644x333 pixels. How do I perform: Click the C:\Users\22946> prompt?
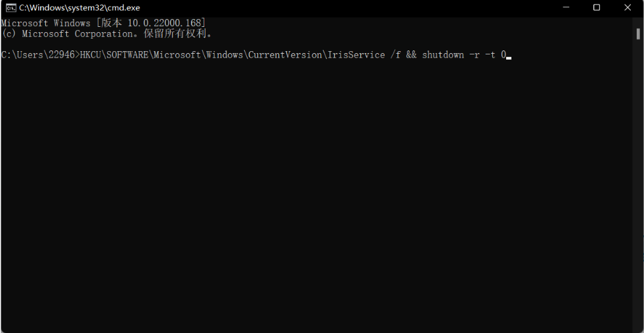39,55
